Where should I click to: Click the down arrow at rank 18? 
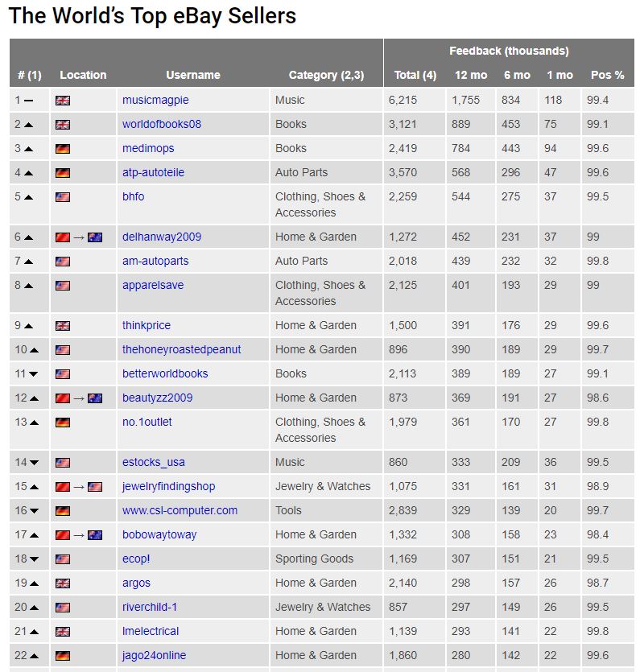point(34,559)
